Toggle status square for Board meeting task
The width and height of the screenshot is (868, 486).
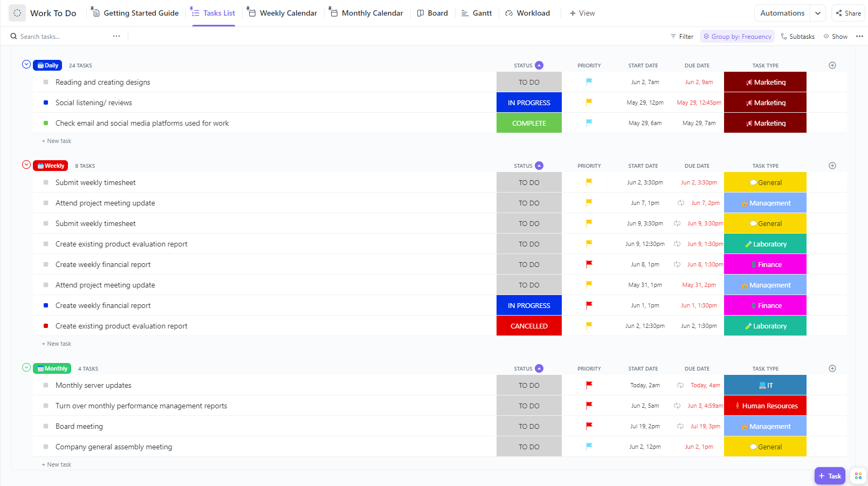coord(46,426)
